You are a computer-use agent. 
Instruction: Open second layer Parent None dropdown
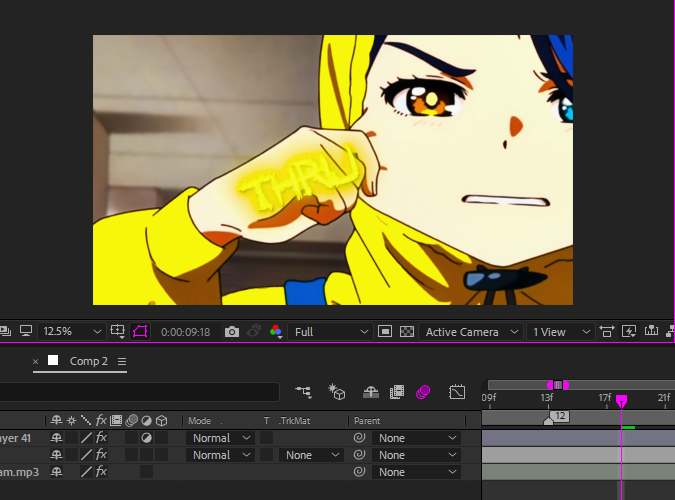(416, 455)
